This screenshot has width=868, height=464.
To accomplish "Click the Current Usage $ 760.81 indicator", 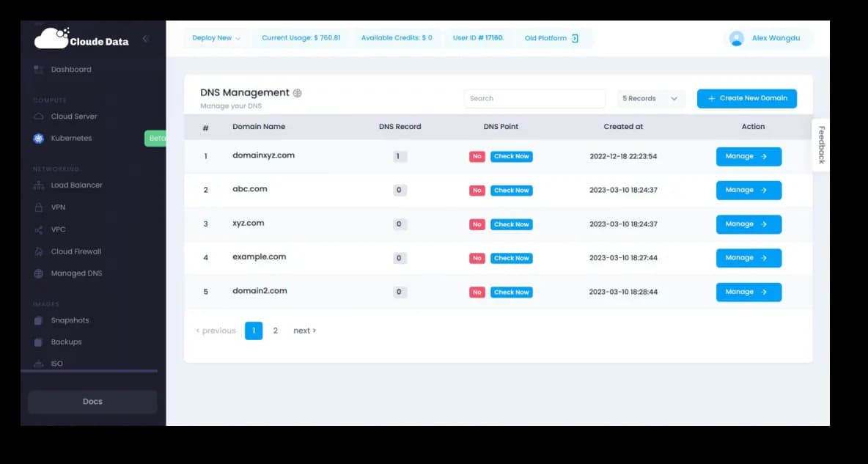I will [301, 38].
